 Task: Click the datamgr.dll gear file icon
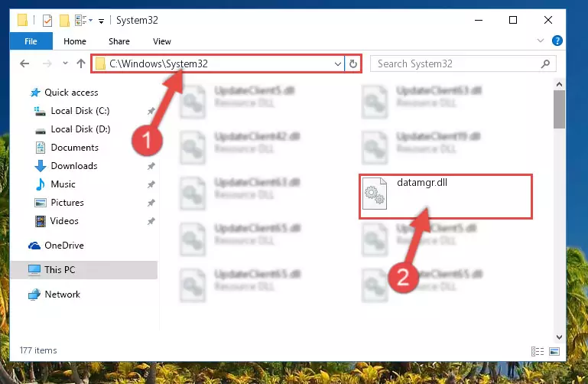point(374,193)
